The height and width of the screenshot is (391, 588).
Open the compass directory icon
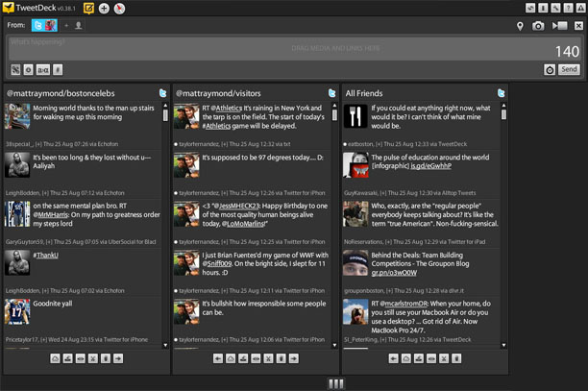tap(119, 9)
